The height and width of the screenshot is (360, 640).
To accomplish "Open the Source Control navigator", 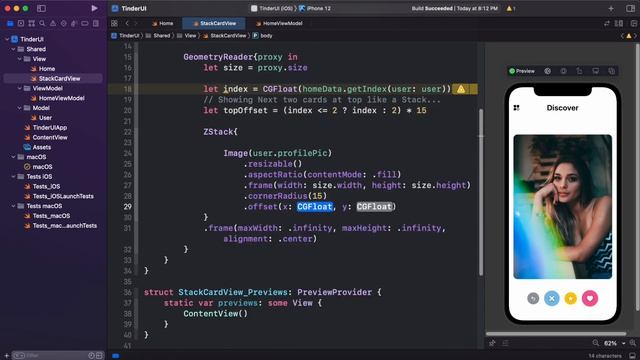I will [21, 24].
